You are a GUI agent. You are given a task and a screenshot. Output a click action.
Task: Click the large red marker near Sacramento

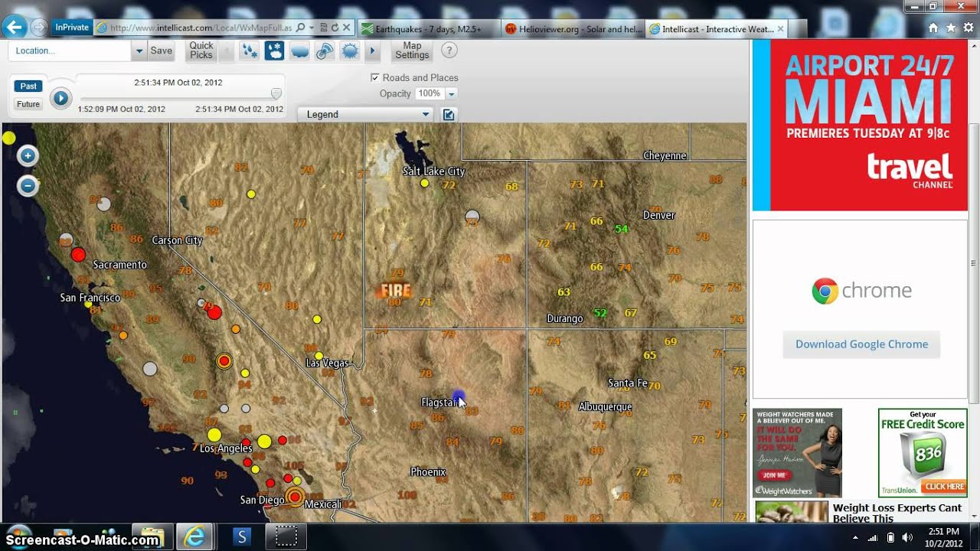pyautogui.click(x=77, y=255)
